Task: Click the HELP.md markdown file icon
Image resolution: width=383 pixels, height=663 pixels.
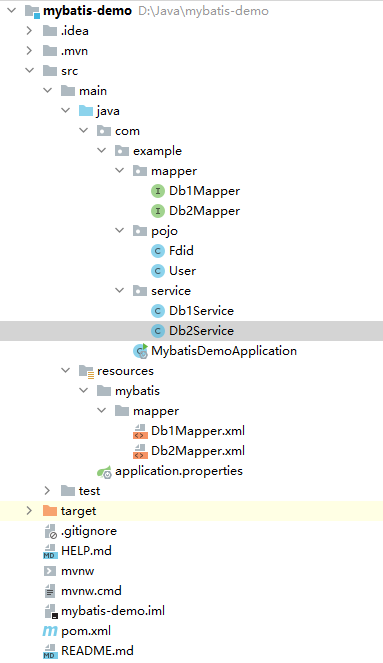Action: 50,551
